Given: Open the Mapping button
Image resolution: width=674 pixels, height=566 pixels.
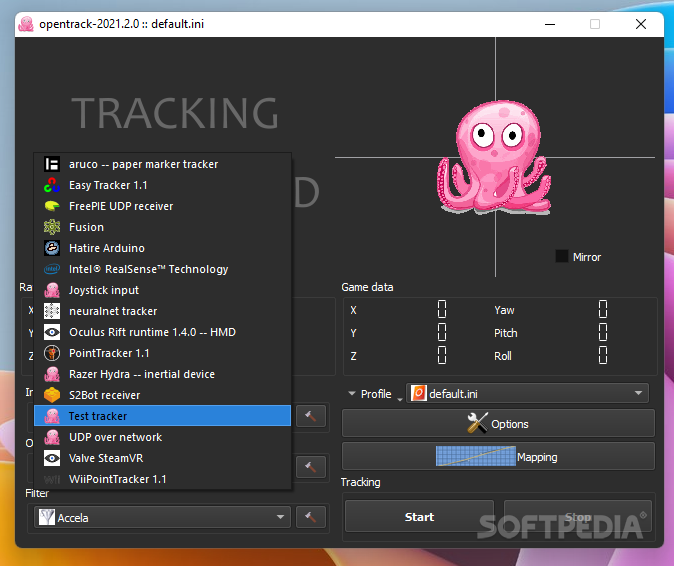Looking at the screenshot, I should pyautogui.click(x=498, y=456).
